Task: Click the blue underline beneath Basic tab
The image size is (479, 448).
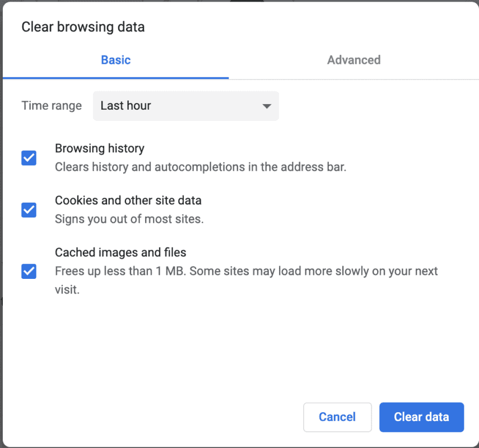Action: coord(115,77)
